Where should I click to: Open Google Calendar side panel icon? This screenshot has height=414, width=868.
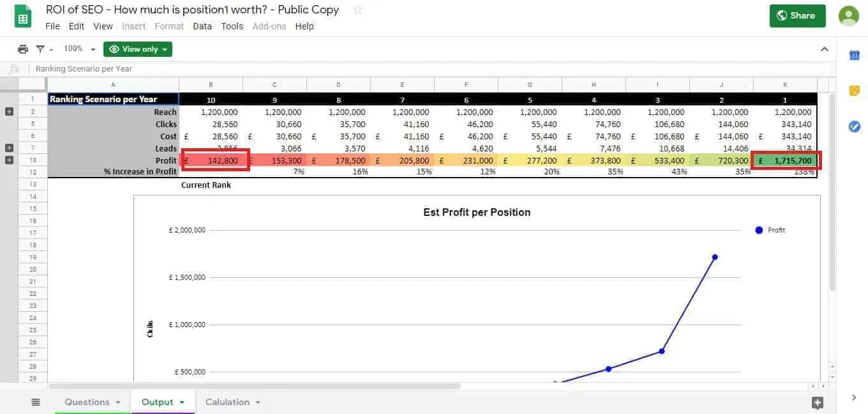tap(855, 56)
